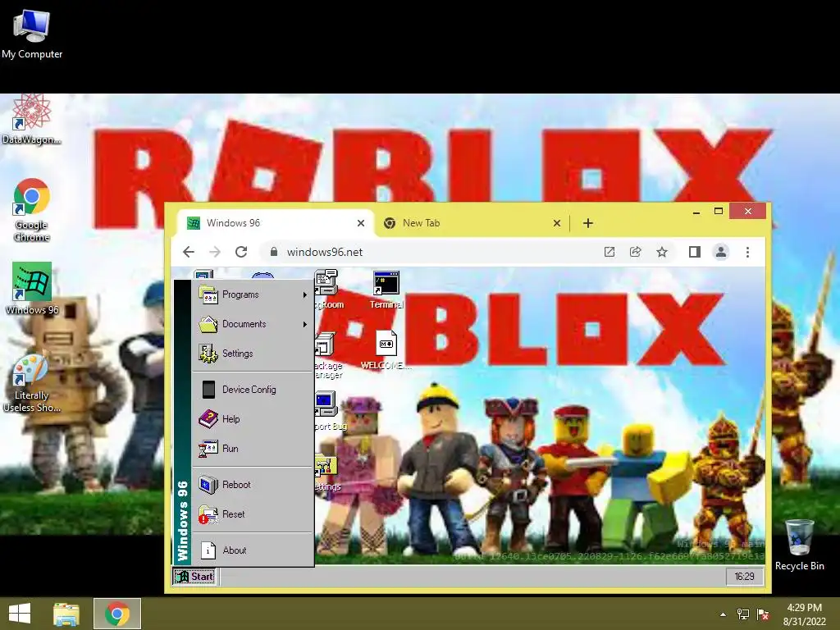Select Reboot in the start menu
Viewport: 840px width, 630px height.
[253, 484]
